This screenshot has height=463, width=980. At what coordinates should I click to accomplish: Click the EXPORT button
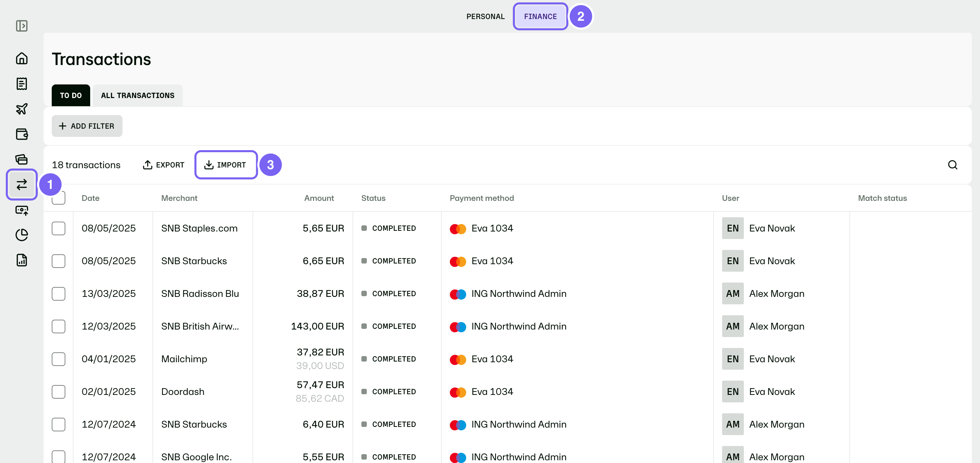164,165
